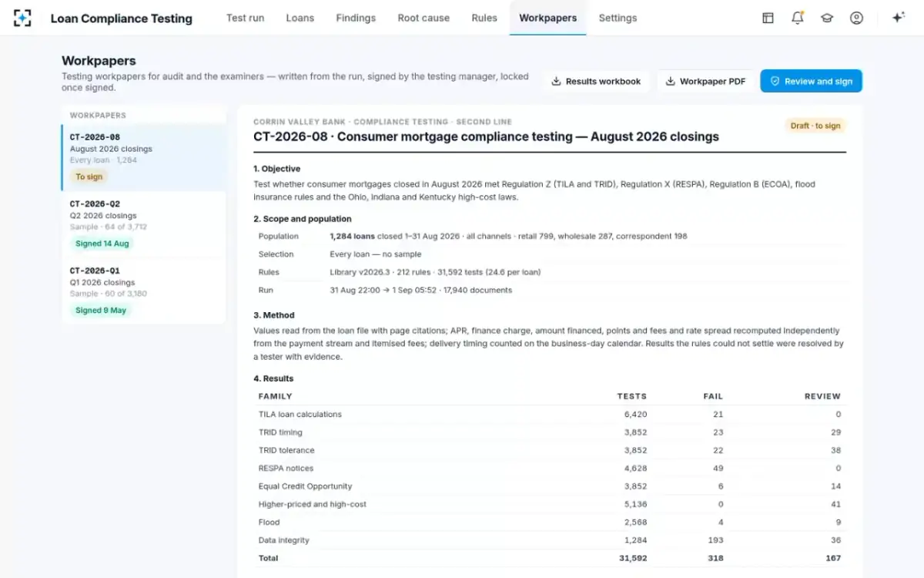Click the CT-2026-08 workpaper title heading
Image resolution: width=924 pixels, height=578 pixels.
click(x=486, y=137)
